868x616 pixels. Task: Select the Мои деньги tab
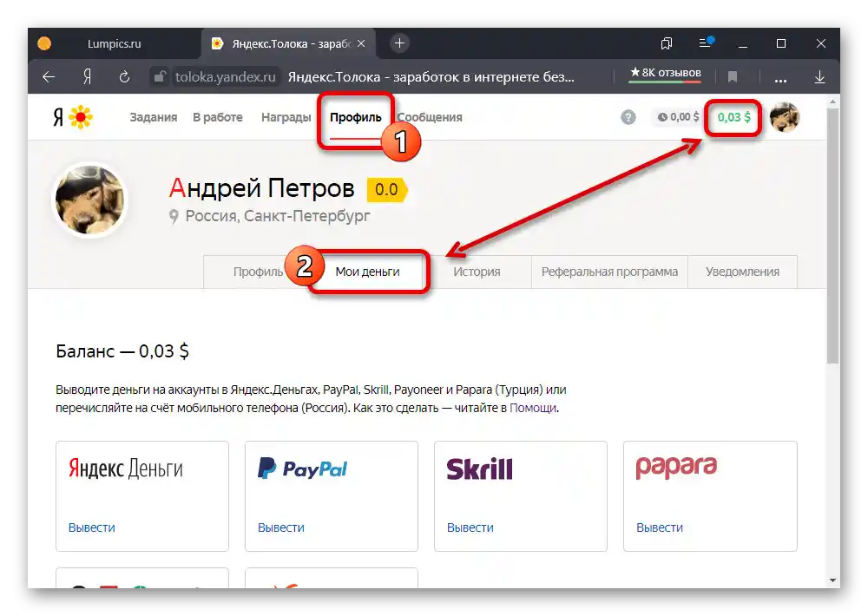click(367, 272)
